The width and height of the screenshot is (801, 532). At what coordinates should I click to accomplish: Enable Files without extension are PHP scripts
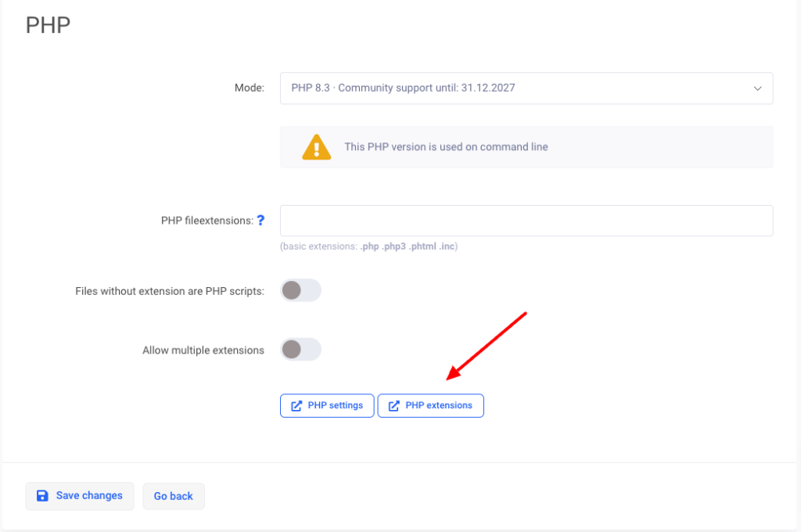click(300, 290)
